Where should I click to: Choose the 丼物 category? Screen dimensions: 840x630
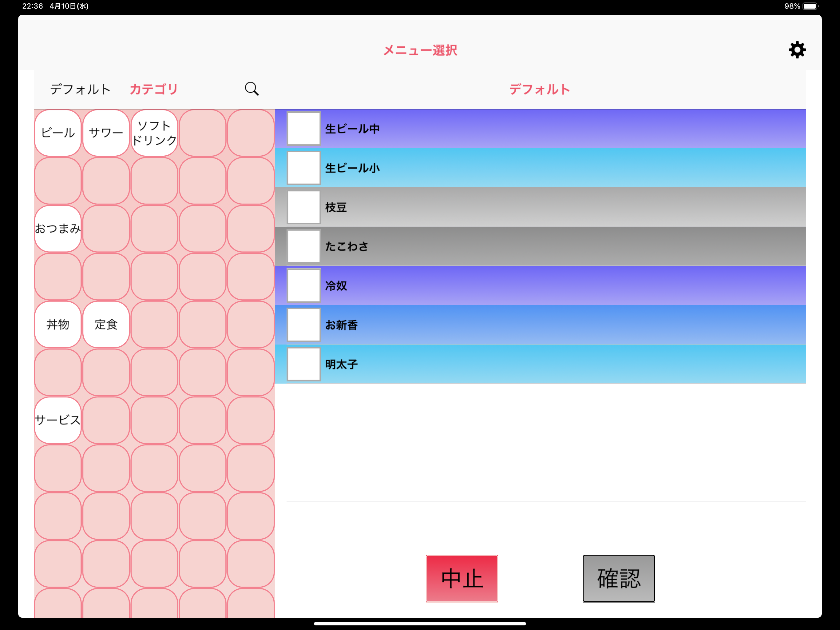pyautogui.click(x=58, y=324)
